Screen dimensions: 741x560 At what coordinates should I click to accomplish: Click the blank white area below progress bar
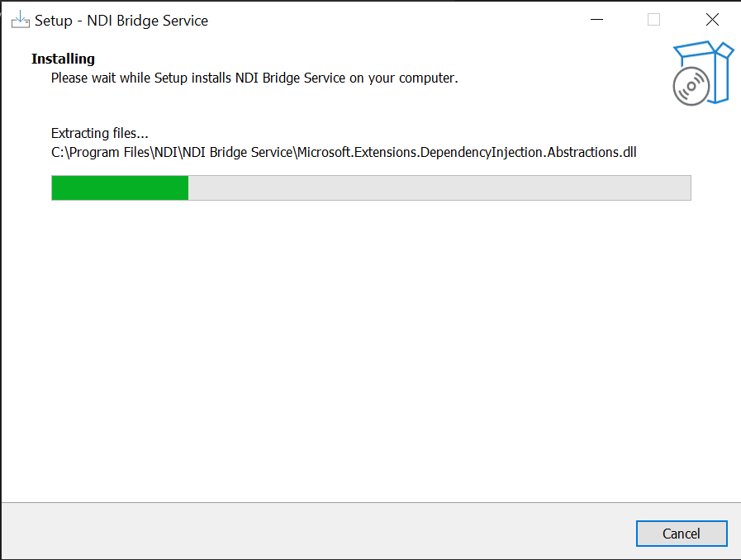coord(370,347)
